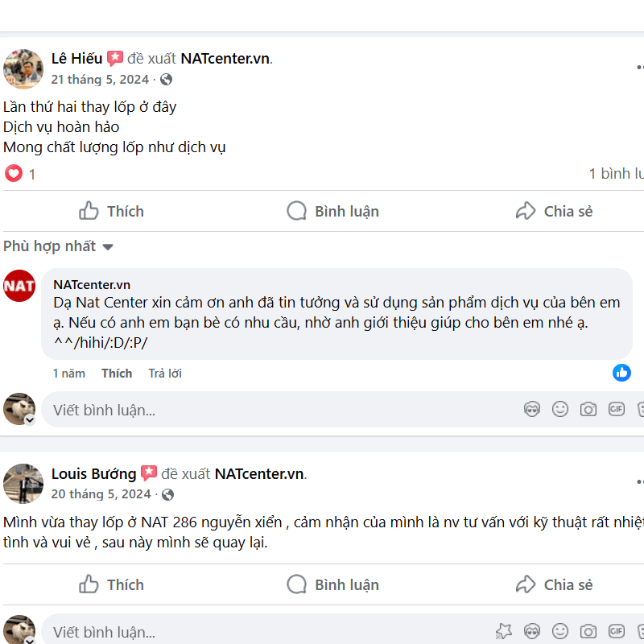Share Louis Bướng's post via Chia sẻ
This screenshot has width=644, height=644.
[x=554, y=584]
